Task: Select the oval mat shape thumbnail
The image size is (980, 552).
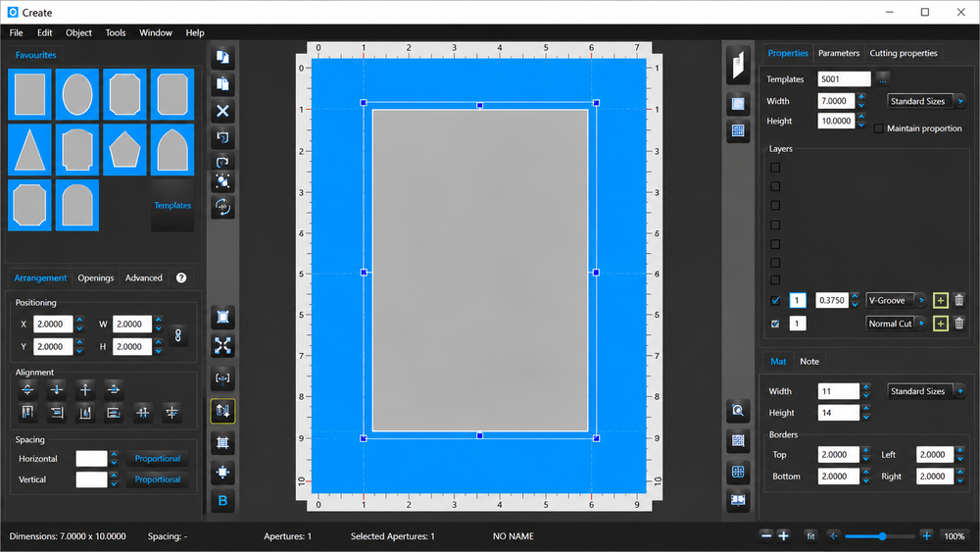Action: 76,94
